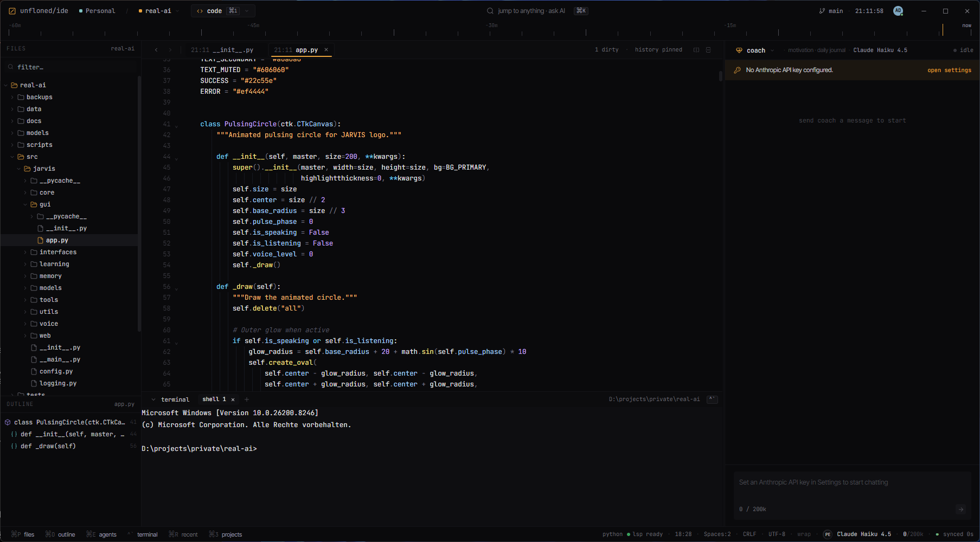
Task: Click the filter input in Files panel
Action: [71, 67]
